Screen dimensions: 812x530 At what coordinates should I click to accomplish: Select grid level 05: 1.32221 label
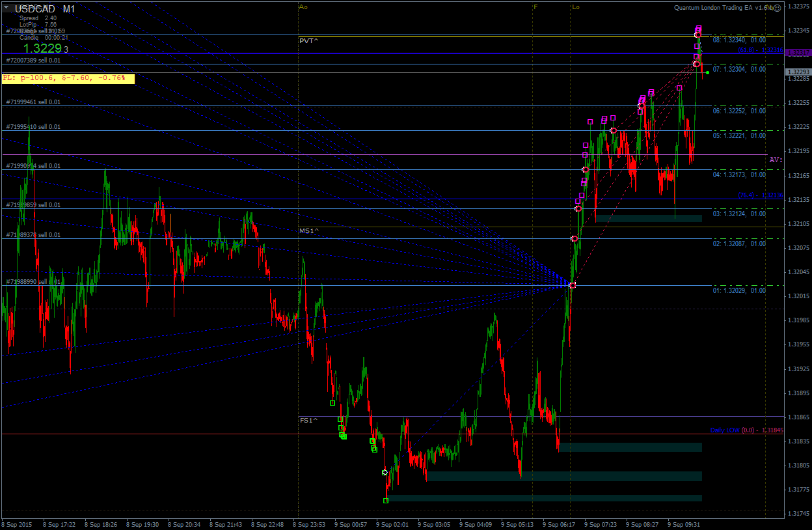pyautogui.click(x=739, y=135)
